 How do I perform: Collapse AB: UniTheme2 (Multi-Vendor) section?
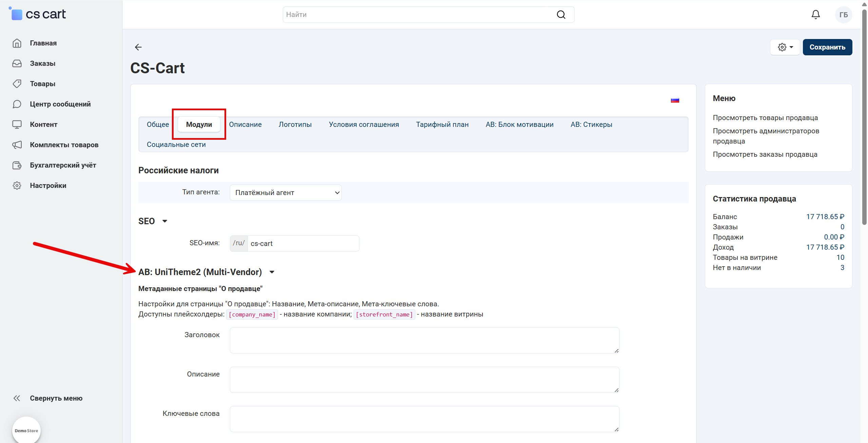coord(272,272)
